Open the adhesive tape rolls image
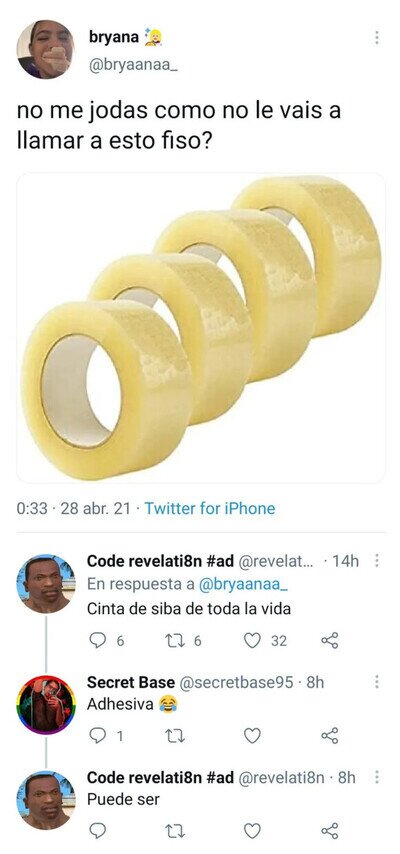 point(201,327)
